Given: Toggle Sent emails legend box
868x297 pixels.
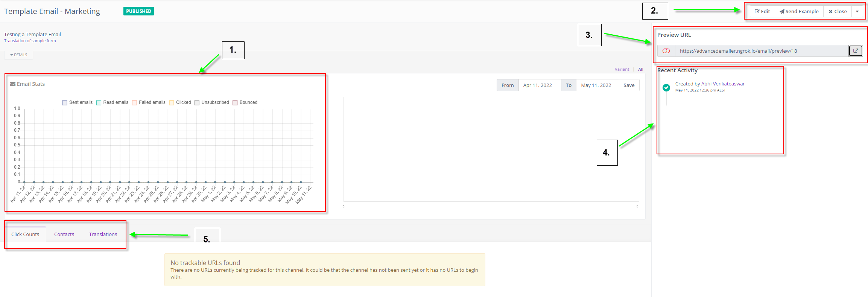Looking at the screenshot, I should point(65,102).
